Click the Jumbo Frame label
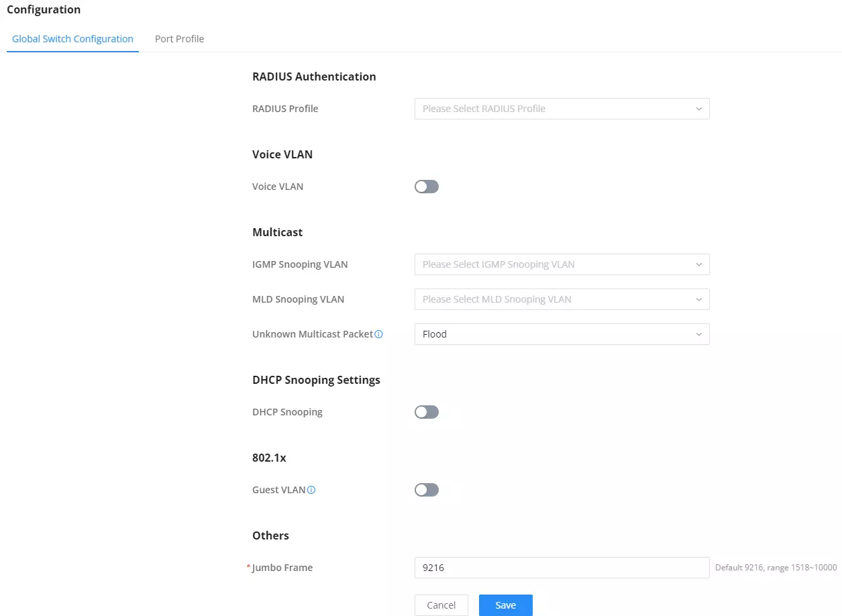The height and width of the screenshot is (616, 842). [282, 568]
